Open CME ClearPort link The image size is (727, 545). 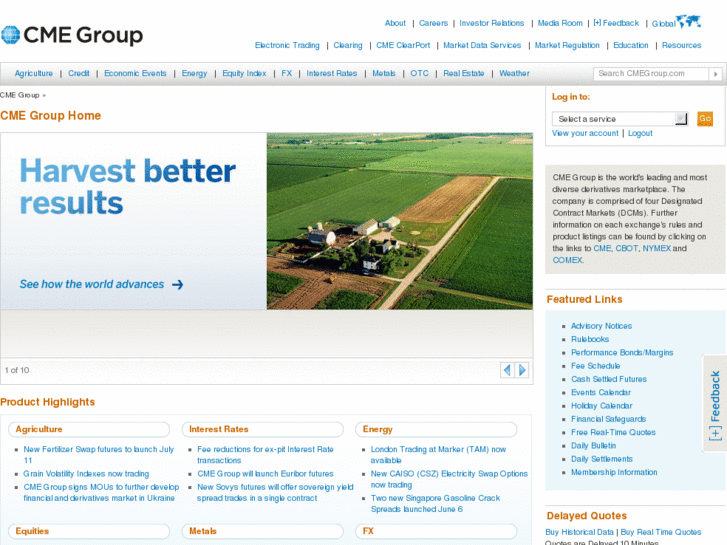403,45
